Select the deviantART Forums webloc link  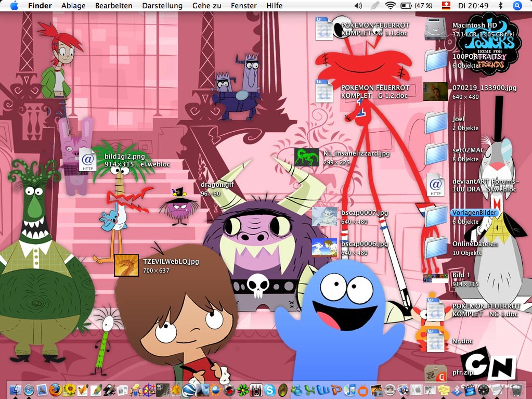436,185
